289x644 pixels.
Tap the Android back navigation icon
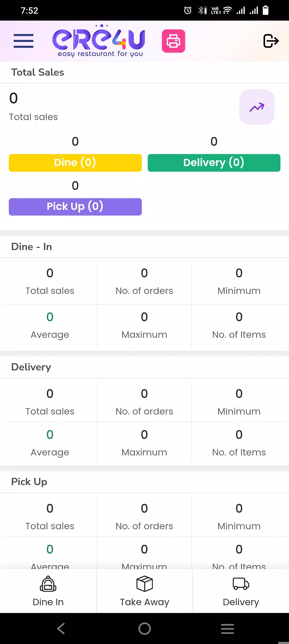[x=61, y=628]
